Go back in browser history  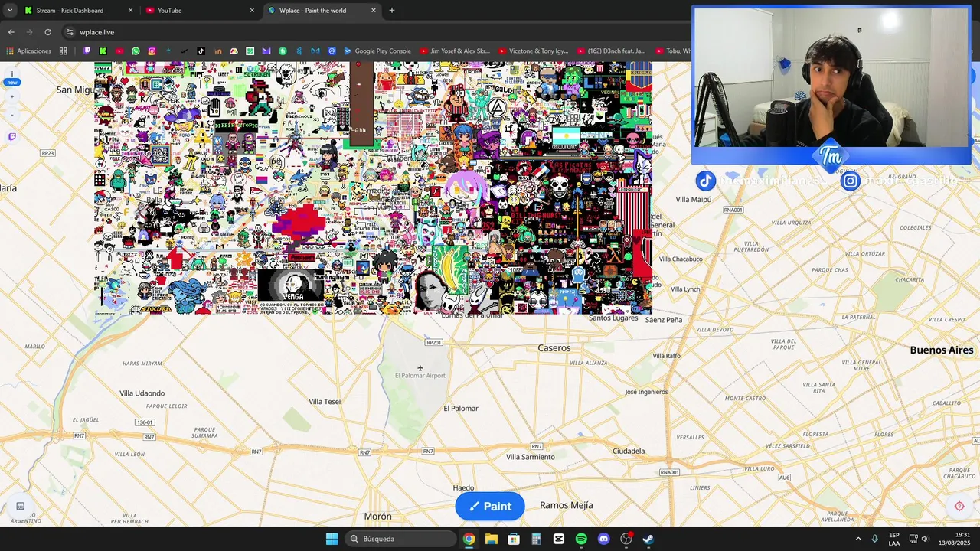click(11, 32)
